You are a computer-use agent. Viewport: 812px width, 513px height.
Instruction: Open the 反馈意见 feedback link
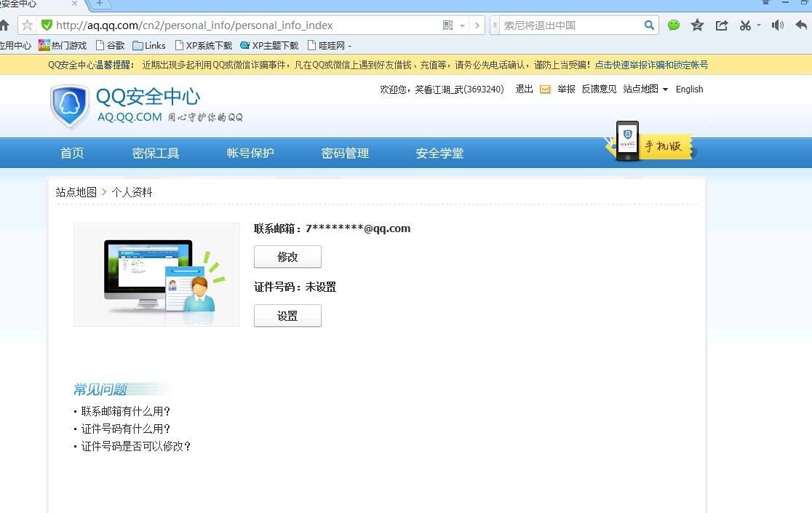tap(599, 89)
